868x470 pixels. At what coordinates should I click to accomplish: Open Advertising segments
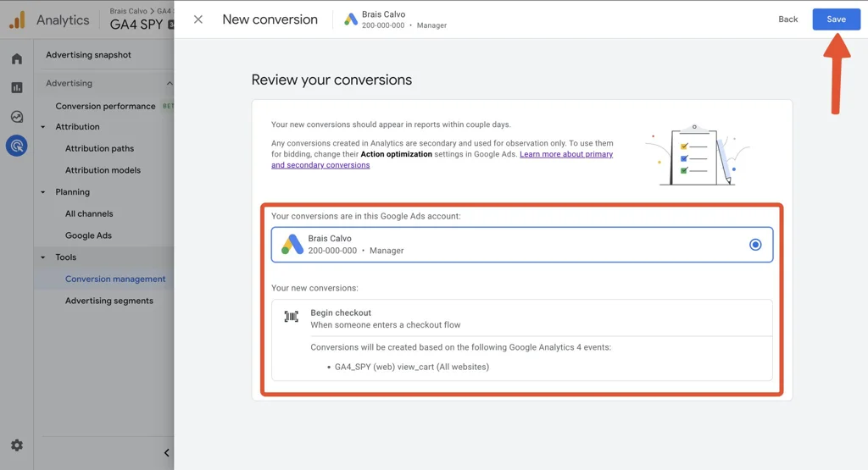(109, 301)
